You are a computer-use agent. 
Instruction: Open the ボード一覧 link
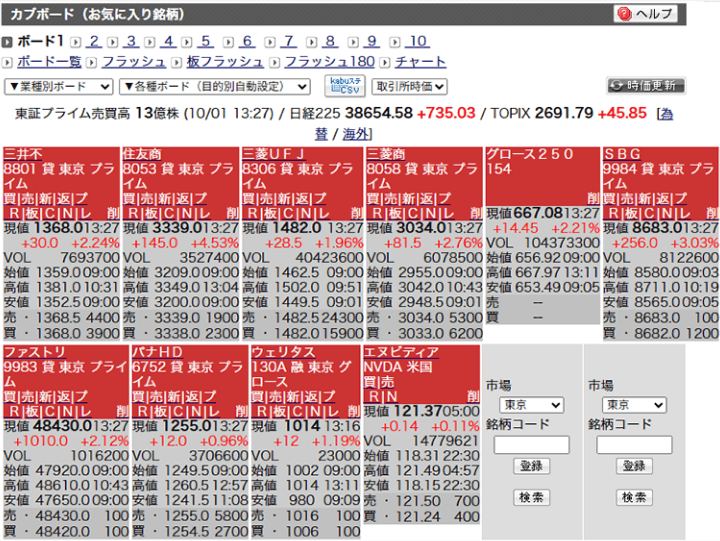pyautogui.click(x=49, y=62)
